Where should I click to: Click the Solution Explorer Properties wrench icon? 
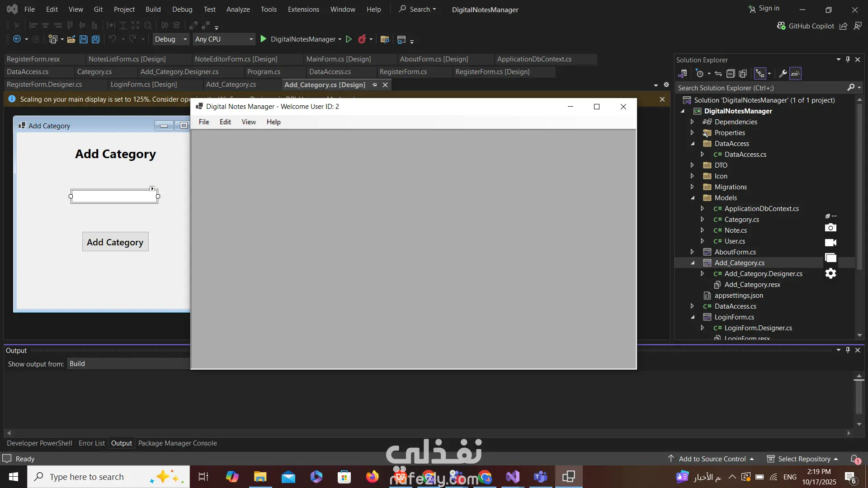(x=783, y=74)
